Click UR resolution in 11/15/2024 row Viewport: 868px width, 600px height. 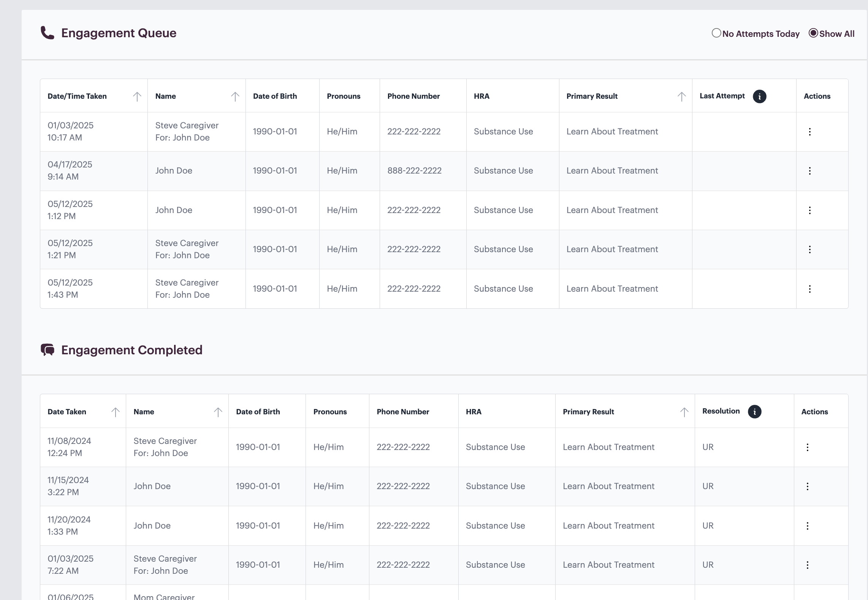708,486
